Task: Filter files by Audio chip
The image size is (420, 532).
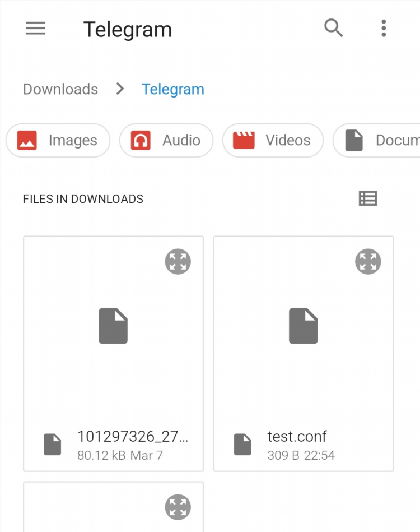Action: coord(166,140)
